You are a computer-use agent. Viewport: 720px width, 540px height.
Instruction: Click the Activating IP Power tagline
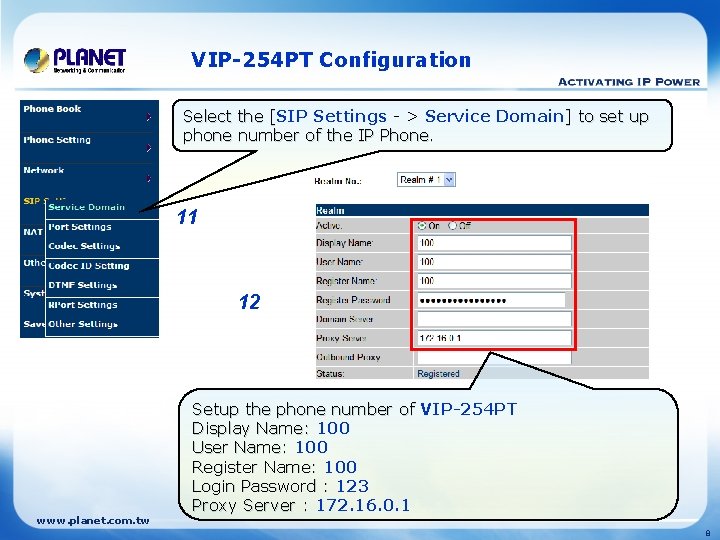click(x=629, y=82)
